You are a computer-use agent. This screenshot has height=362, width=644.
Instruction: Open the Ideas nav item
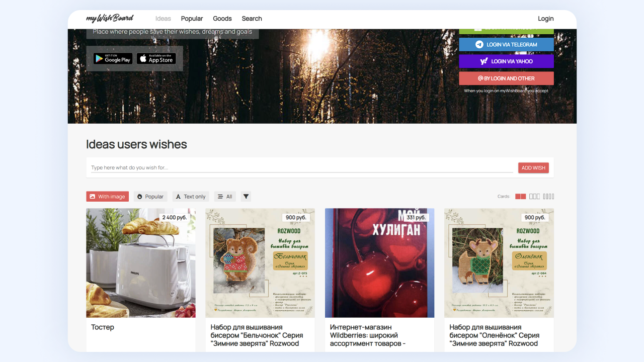(163, 19)
